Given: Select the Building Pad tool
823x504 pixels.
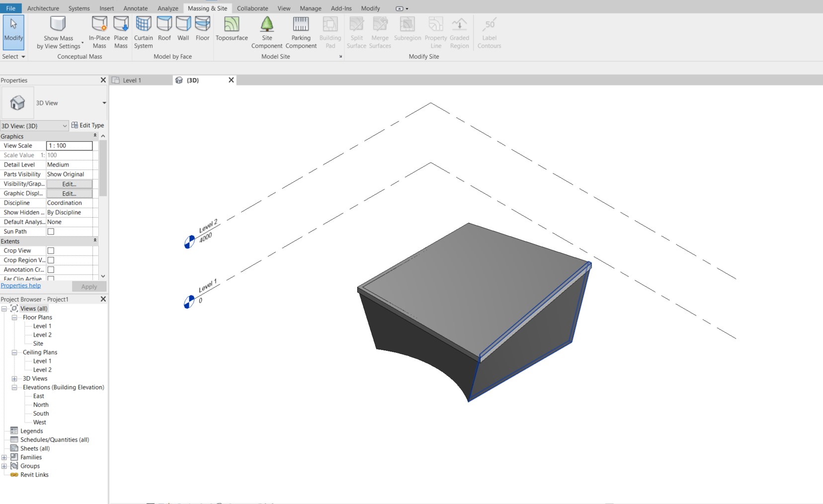Looking at the screenshot, I should click(x=329, y=31).
